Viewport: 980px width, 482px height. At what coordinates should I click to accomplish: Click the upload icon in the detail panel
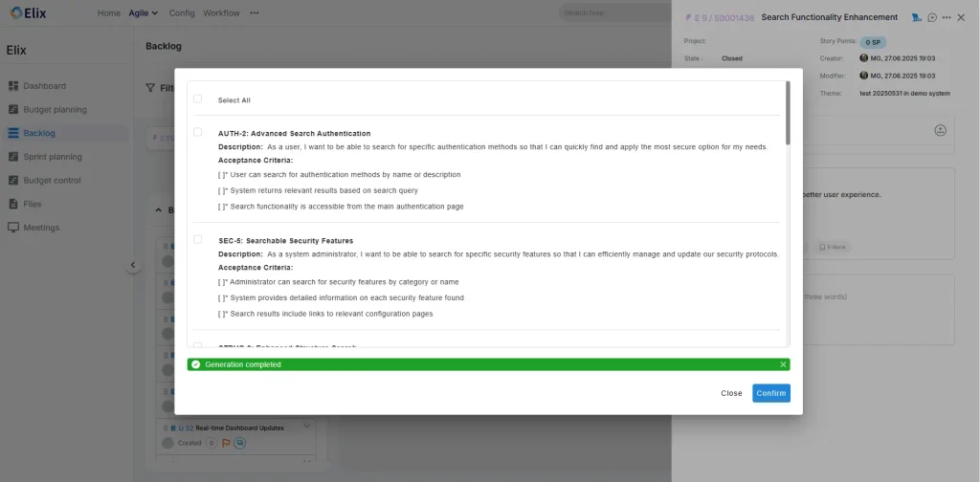click(940, 130)
